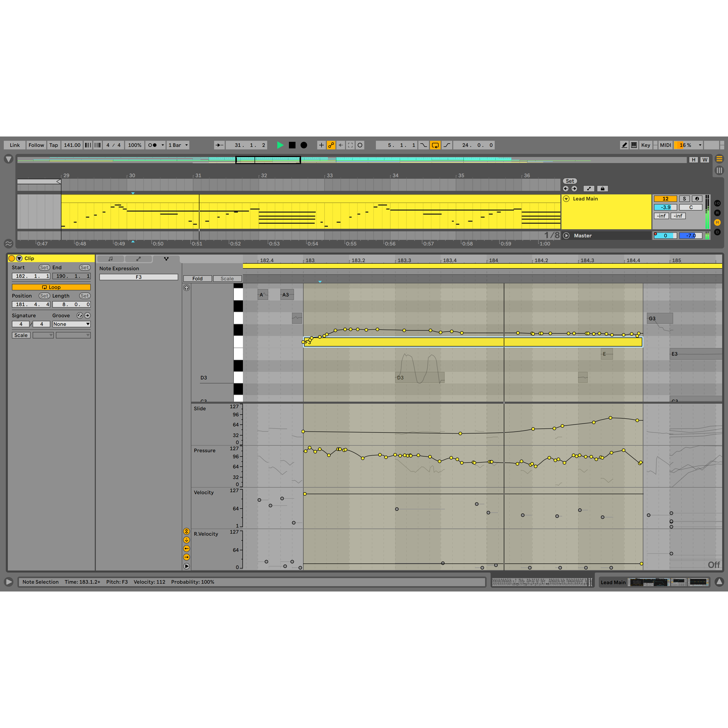Toggle the arrangement Loop switch

point(435,145)
